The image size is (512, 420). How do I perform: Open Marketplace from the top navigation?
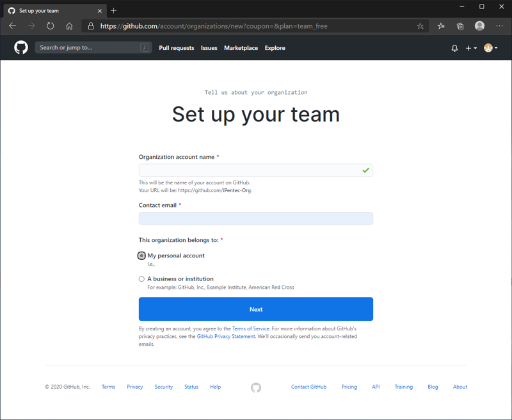coord(241,47)
